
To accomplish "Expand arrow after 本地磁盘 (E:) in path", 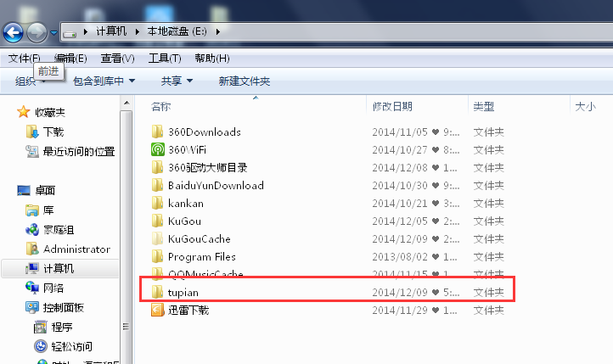I will 218,31.
